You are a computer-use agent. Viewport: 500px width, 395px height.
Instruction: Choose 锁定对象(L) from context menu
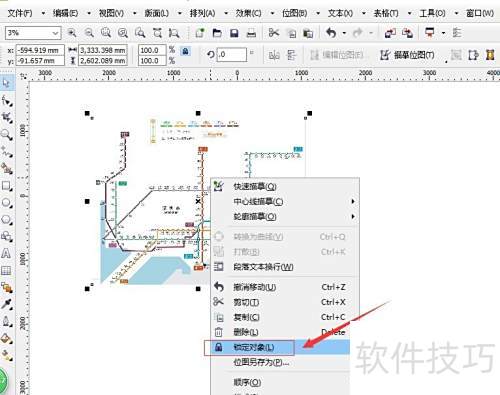tap(281, 347)
